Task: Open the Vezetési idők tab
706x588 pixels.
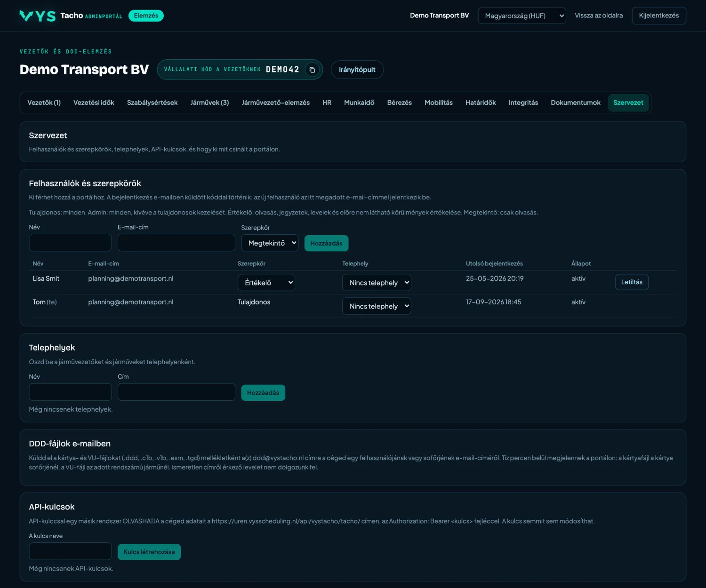Action: (x=94, y=103)
